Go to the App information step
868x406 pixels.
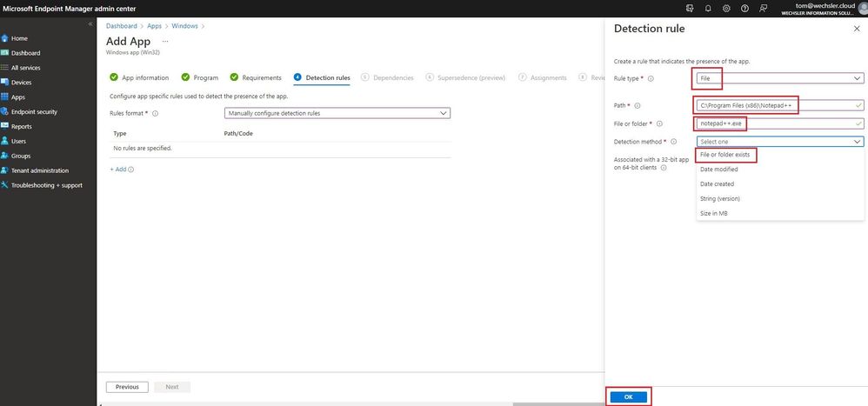click(x=139, y=78)
